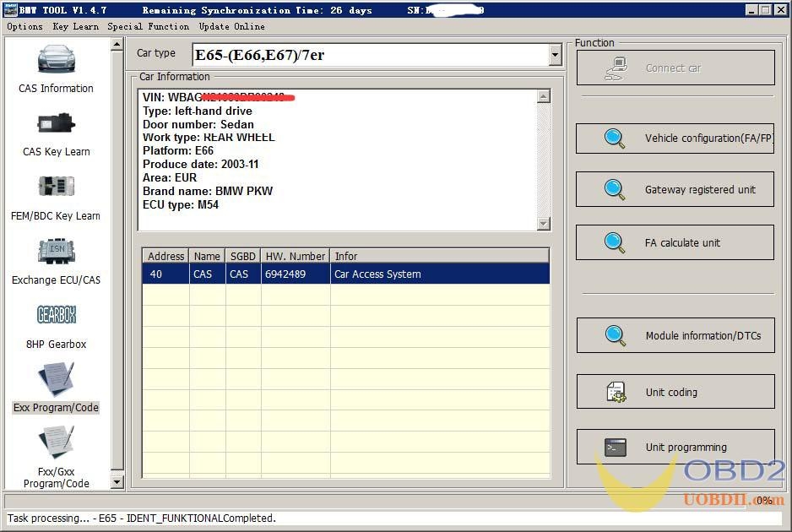Open Module information/DTCs
Image resolution: width=792 pixels, height=532 pixels.
point(675,335)
